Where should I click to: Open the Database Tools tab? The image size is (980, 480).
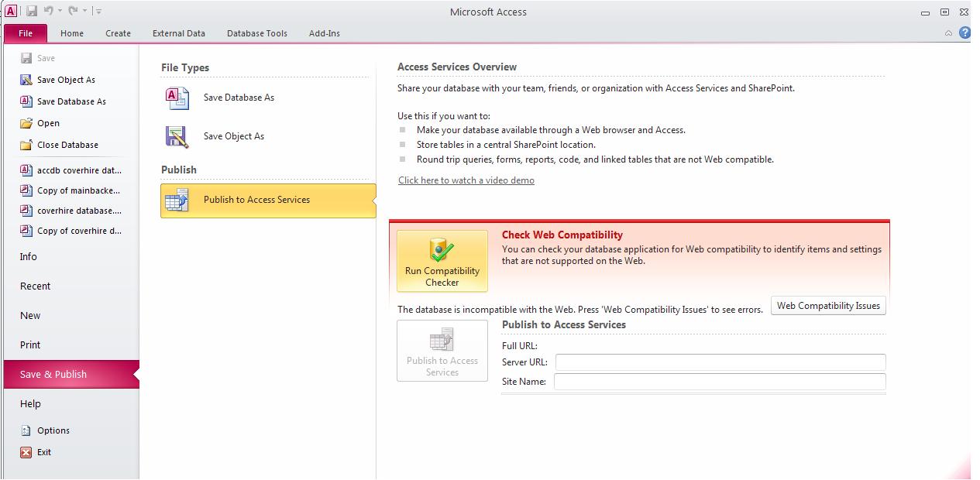(257, 33)
